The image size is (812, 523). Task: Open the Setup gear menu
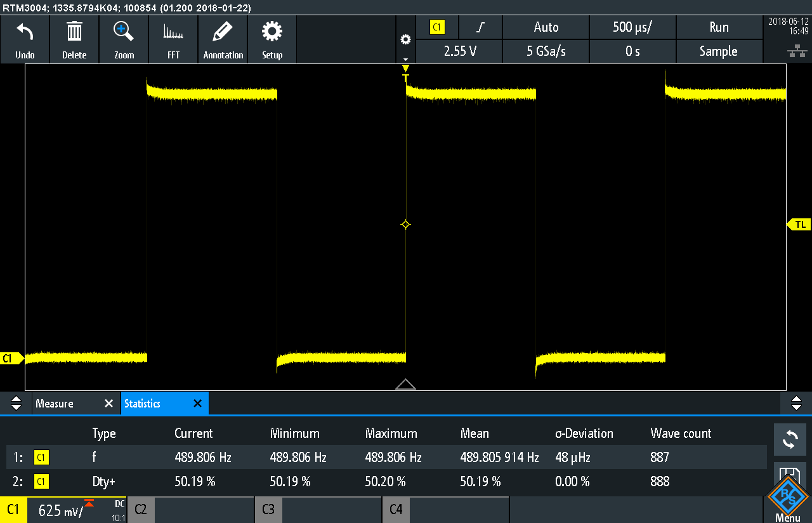click(x=272, y=32)
